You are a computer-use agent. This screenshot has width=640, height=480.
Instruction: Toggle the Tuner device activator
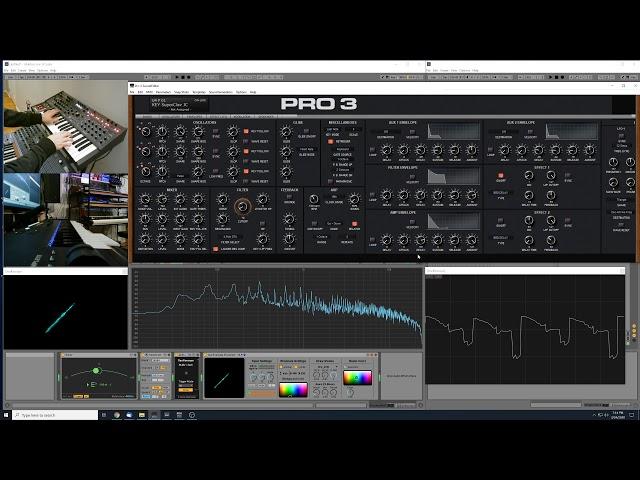click(x=64, y=355)
